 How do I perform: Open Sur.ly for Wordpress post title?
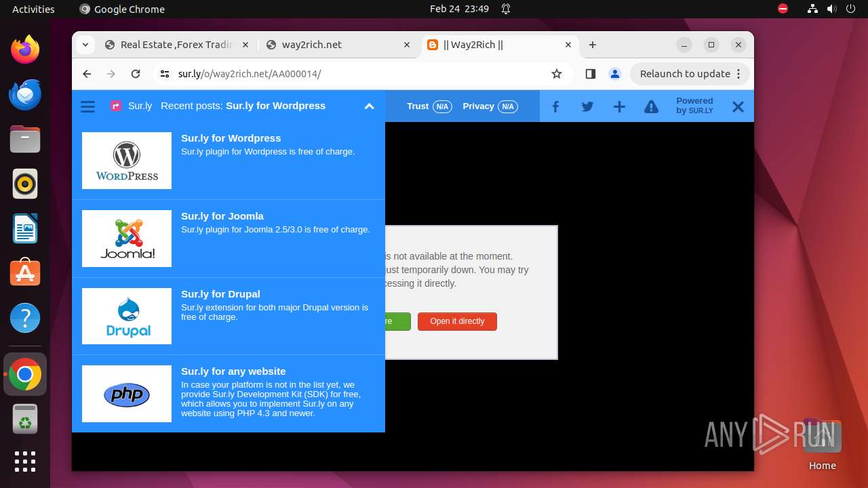click(231, 138)
